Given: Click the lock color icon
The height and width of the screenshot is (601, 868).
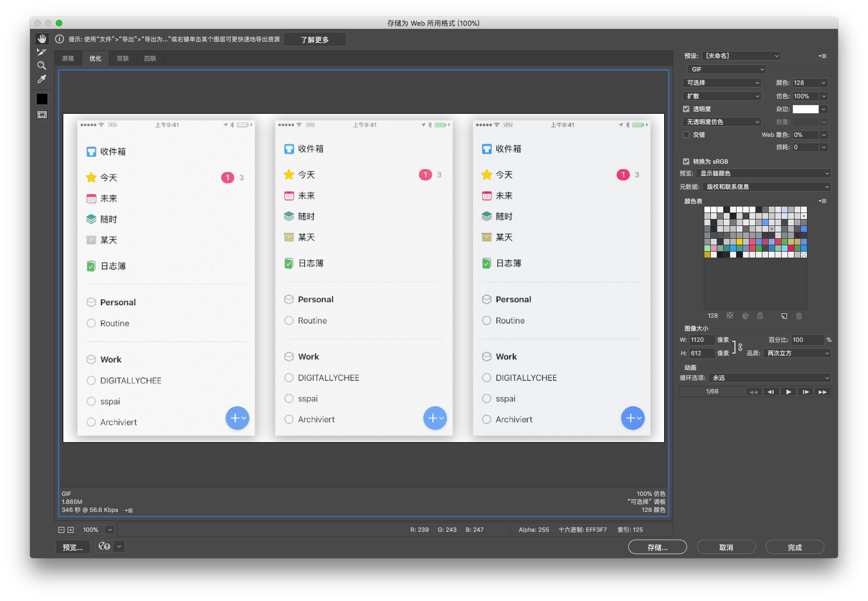Looking at the screenshot, I should pos(760,316).
